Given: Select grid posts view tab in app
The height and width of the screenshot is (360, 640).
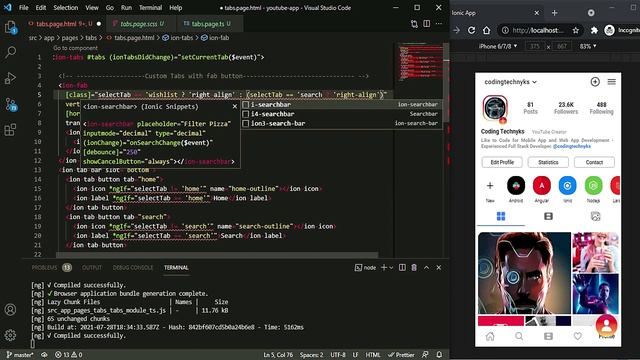Looking at the screenshot, I should [501, 216].
